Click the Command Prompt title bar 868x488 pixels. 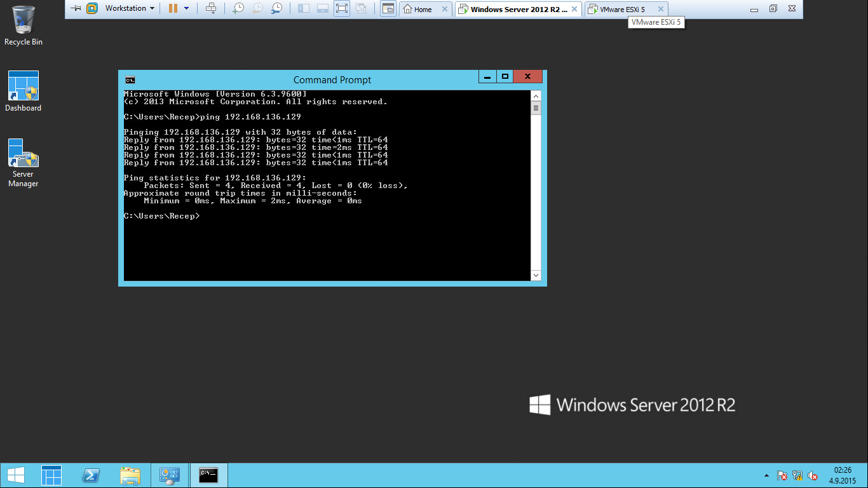tap(332, 79)
